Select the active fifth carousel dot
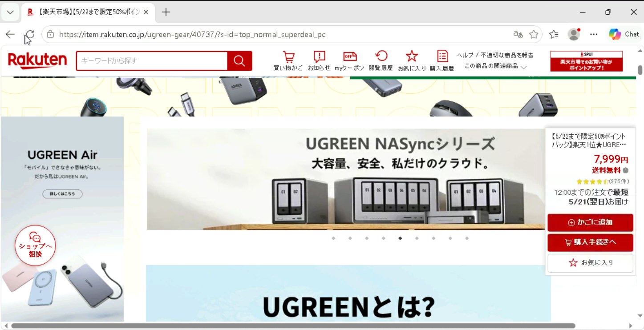Image resolution: width=644 pixels, height=330 pixels. 400,238
